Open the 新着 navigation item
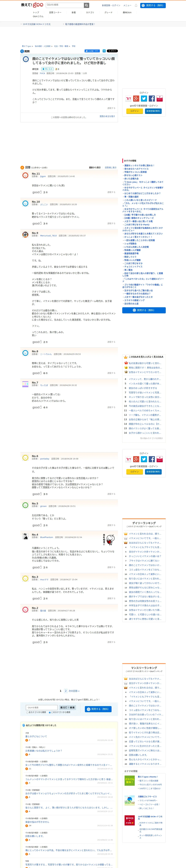Screen dimensions: 186x868 point(74,12)
